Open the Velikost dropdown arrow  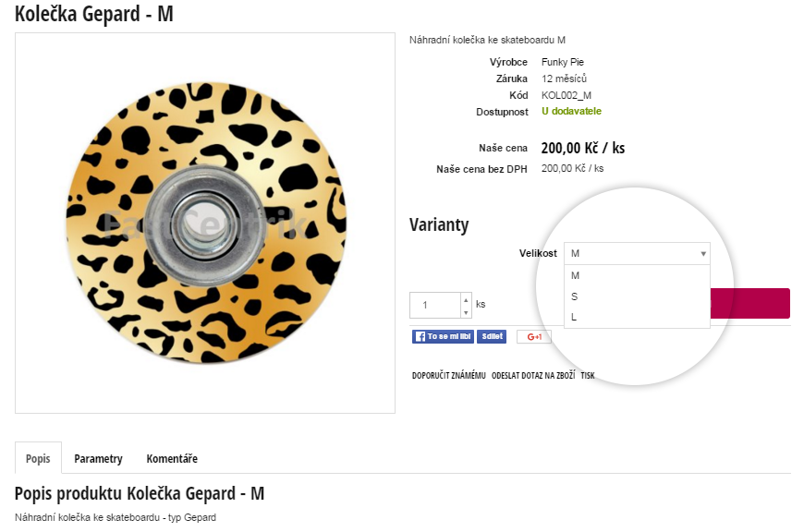pos(703,254)
